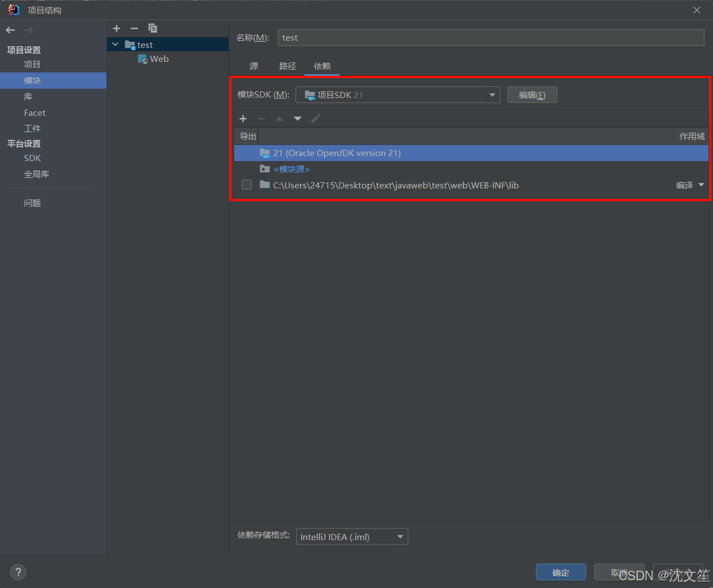Image resolution: width=713 pixels, height=588 pixels.
Task: Close the 项目结构 dialog
Action: (697, 10)
